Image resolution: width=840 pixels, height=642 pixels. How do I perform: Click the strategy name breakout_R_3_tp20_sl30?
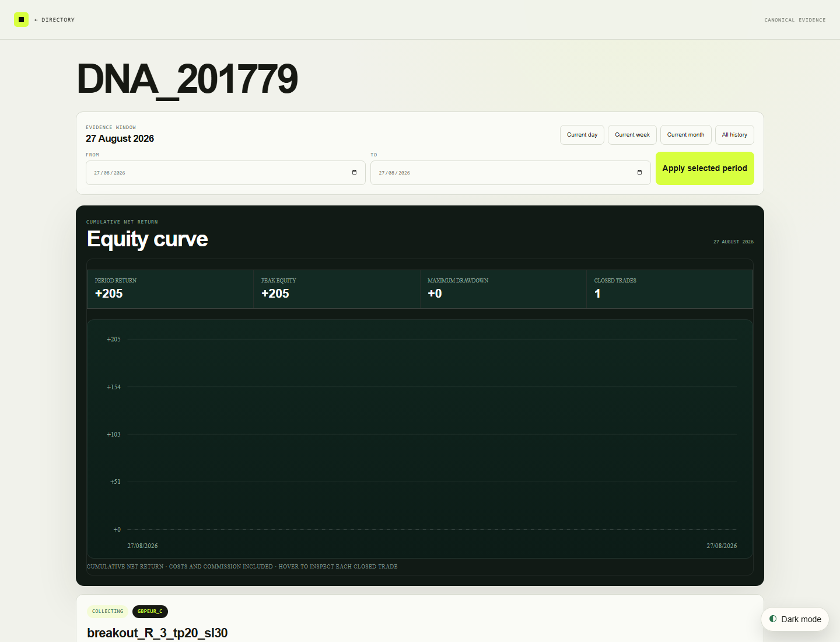click(157, 633)
